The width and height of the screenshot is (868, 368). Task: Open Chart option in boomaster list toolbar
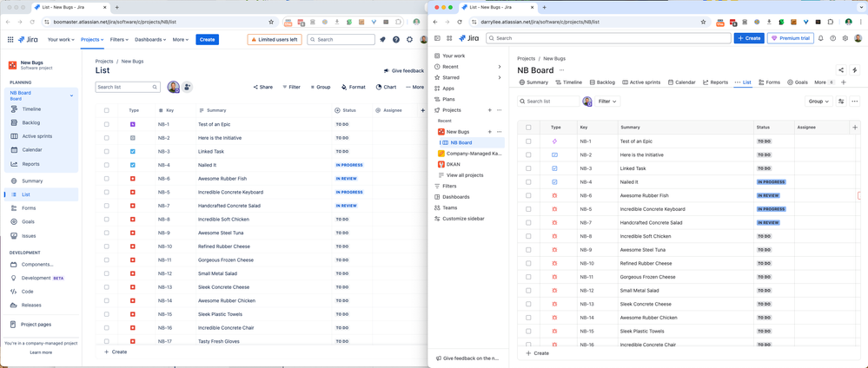click(x=387, y=87)
